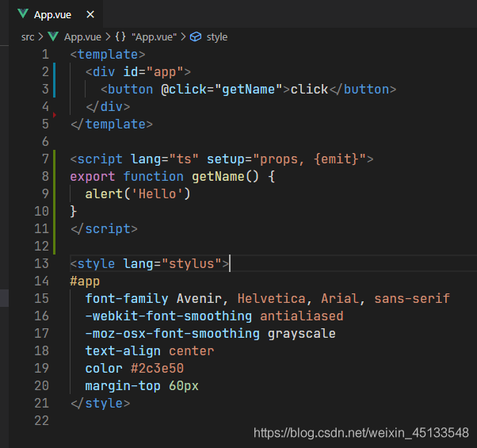This screenshot has height=448, width=477.
Task: Open the src folder breadcrumb
Action: [x=28, y=36]
